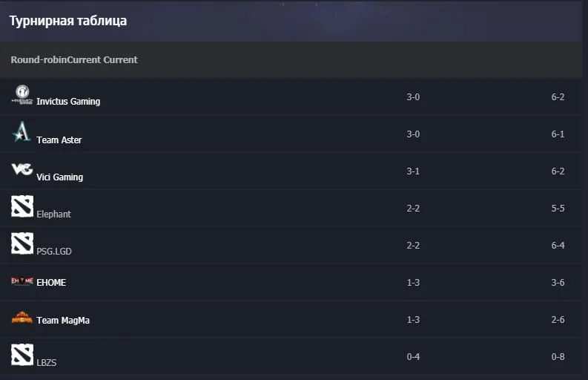Click the Invictus Gaming team logo
Image resolution: width=588 pixels, height=380 pixels.
22,95
